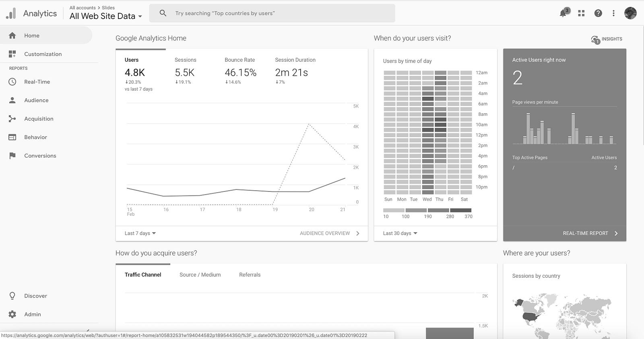Open the AUDIENCE OVERVIEW link
644x339 pixels.
[x=325, y=233]
